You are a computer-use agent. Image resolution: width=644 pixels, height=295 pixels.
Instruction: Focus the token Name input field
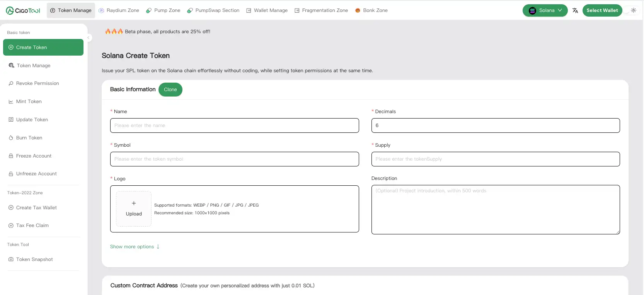[x=234, y=125]
